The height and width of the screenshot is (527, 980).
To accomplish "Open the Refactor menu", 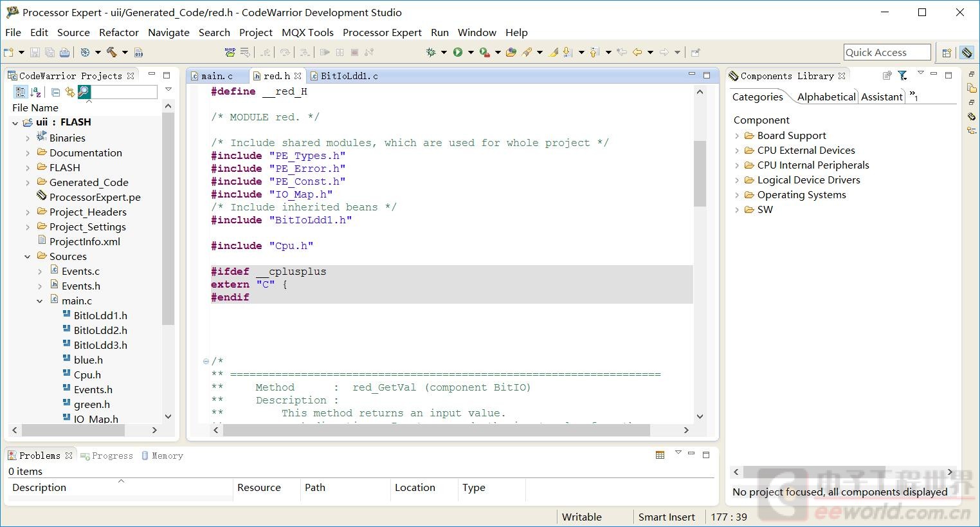I will [118, 32].
